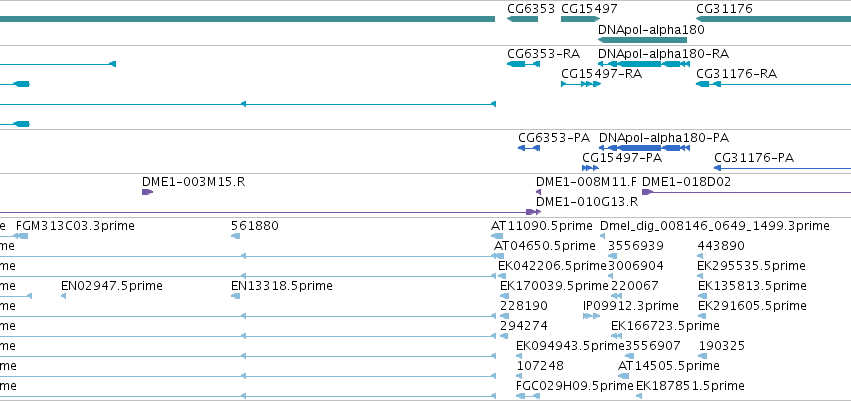Viewport: 851px width, 401px height.
Task: Select the EK170039.5prime EST
Action: pyautogui.click(x=505, y=296)
